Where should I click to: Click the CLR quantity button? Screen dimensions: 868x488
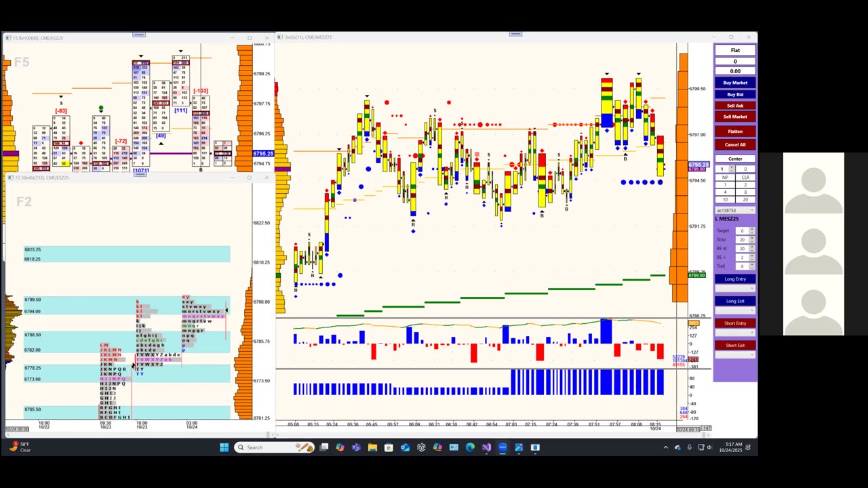745,178
